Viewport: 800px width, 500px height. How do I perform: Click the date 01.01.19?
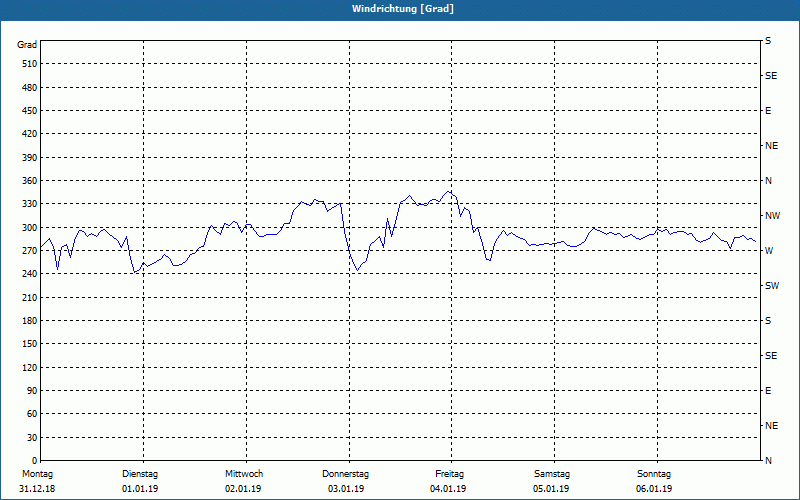[x=140, y=489]
